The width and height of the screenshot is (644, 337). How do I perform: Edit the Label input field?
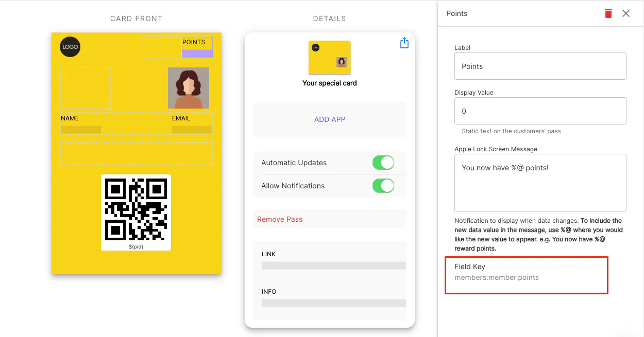pos(540,66)
